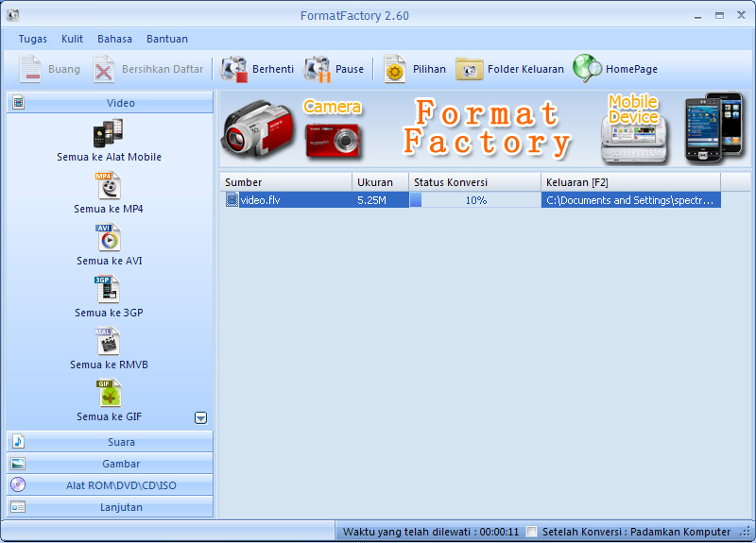Select the Semua ke 3GP icon
This screenshot has height=543, width=756.
click(x=107, y=289)
